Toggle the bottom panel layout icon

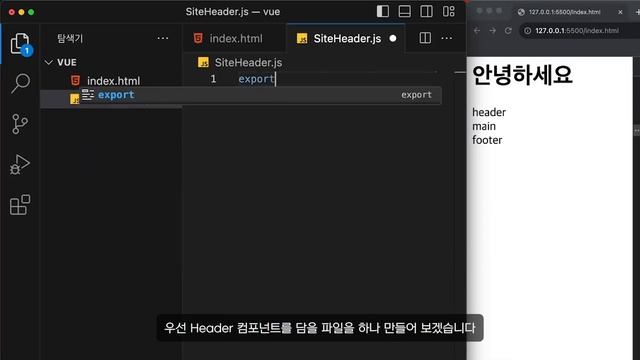tap(404, 11)
